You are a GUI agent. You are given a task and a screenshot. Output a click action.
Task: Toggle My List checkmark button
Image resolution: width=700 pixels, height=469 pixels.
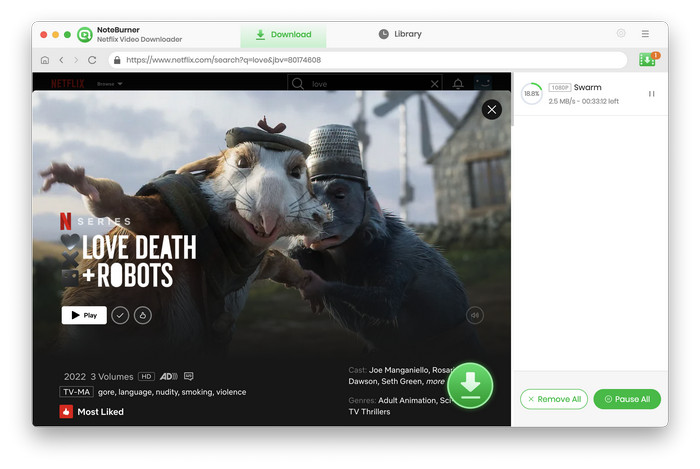click(x=120, y=315)
